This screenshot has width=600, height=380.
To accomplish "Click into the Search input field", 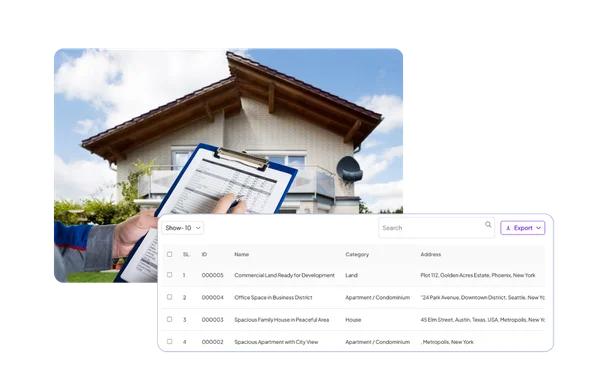I will tap(436, 228).
